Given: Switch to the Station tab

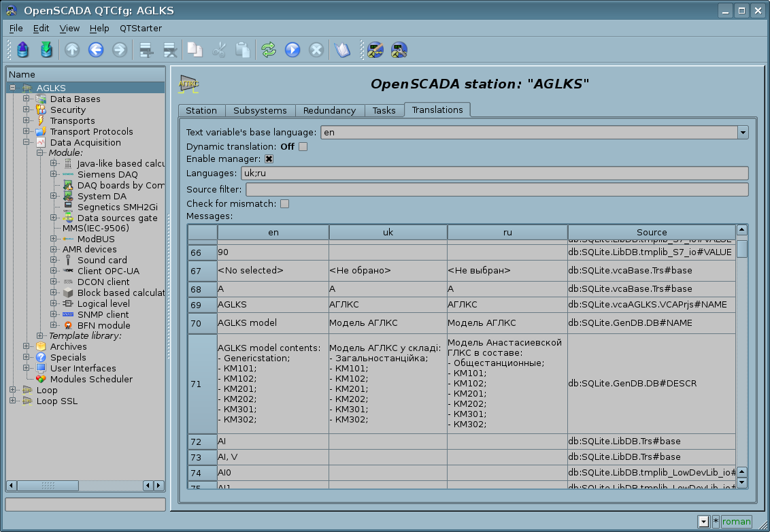Looking at the screenshot, I should [x=201, y=110].
